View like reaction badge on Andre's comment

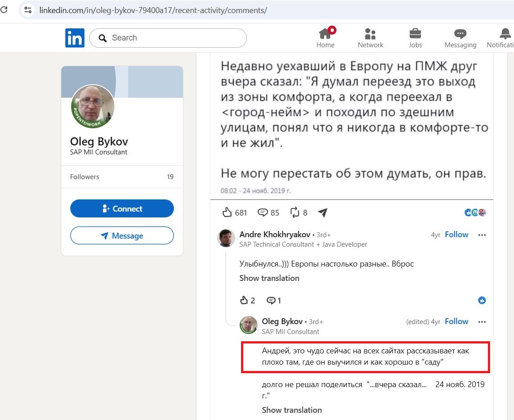coord(482,300)
